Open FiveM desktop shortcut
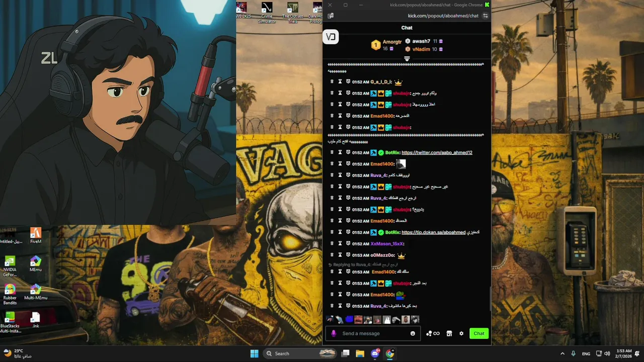Image resolution: width=644 pixels, height=362 pixels. pos(36,235)
